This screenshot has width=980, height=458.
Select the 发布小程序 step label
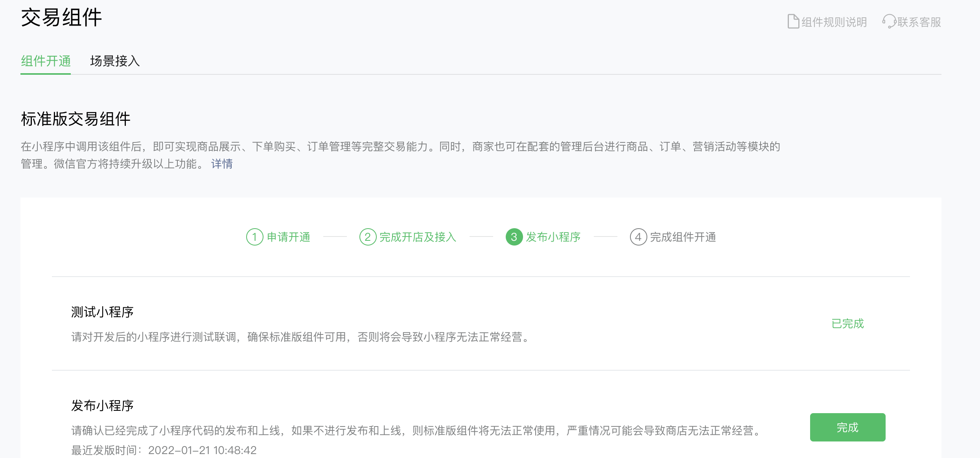point(553,237)
